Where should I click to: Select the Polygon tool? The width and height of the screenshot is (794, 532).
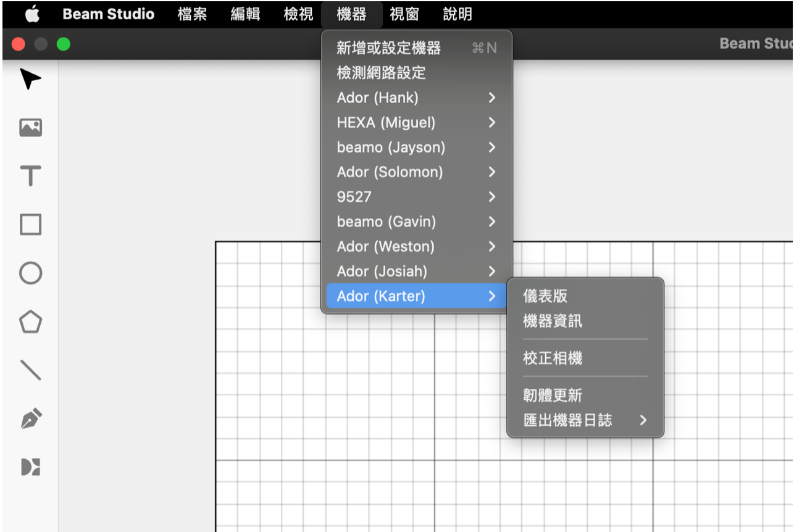pos(30,322)
